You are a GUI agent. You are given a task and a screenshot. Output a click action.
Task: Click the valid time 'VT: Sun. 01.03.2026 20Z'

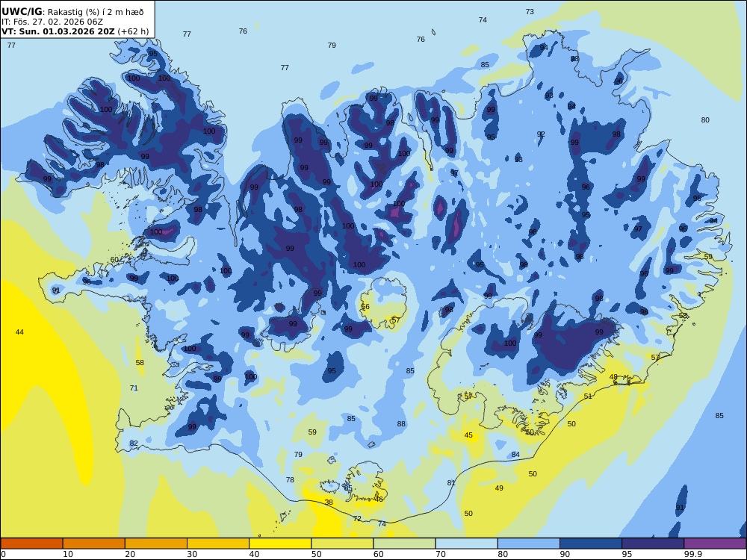click(58, 31)
